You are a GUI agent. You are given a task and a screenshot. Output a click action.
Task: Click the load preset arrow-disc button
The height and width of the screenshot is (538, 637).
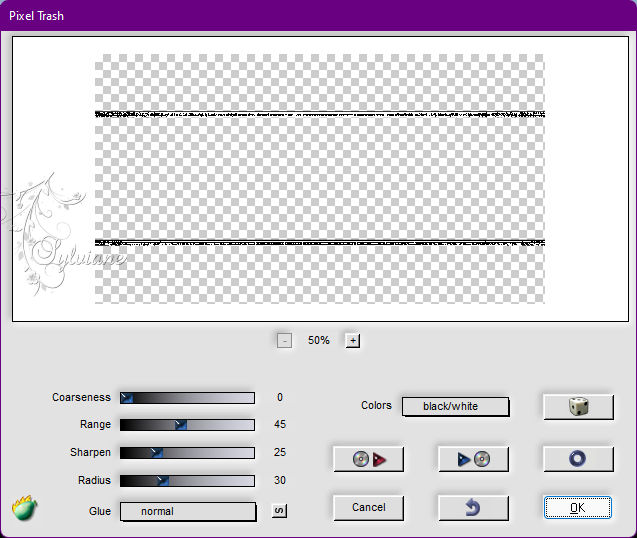click(473, 459)
